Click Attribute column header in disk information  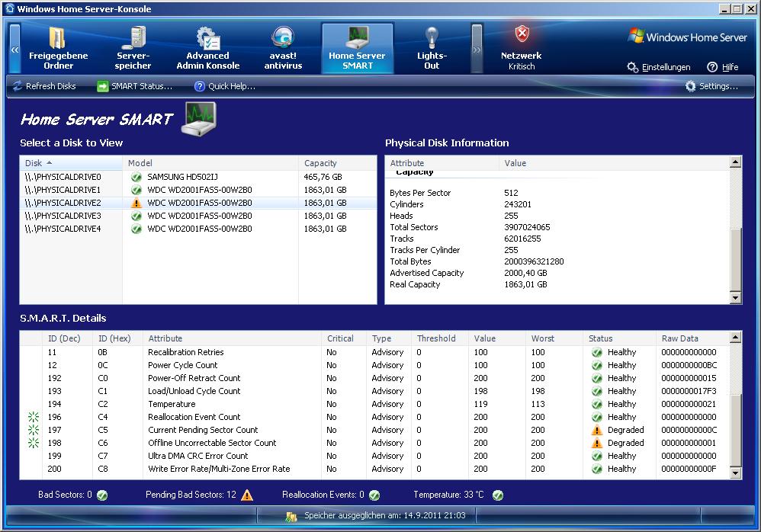coord(442,163)
